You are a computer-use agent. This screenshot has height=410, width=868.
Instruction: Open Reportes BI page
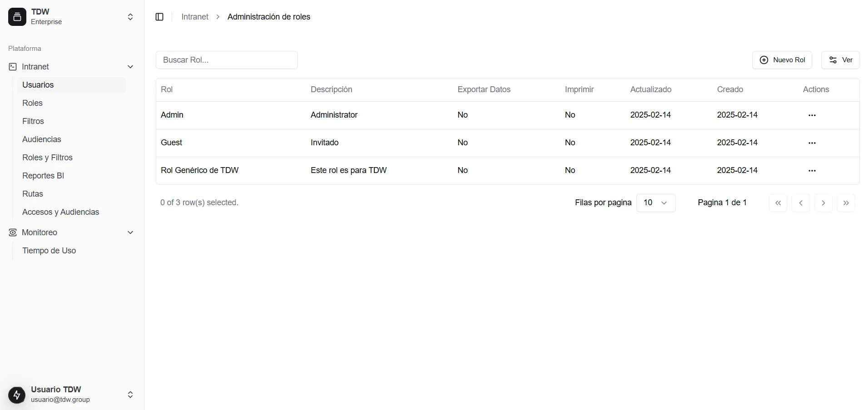(72, 176)
